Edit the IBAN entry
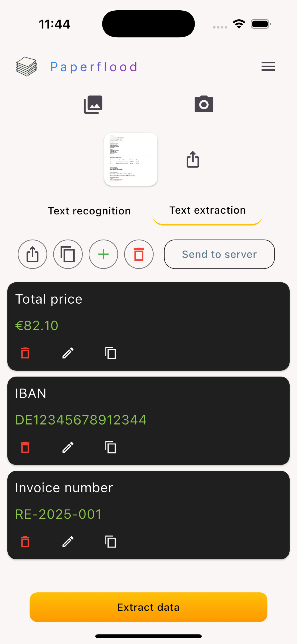 pyautogui.click(x=68, y=447)
